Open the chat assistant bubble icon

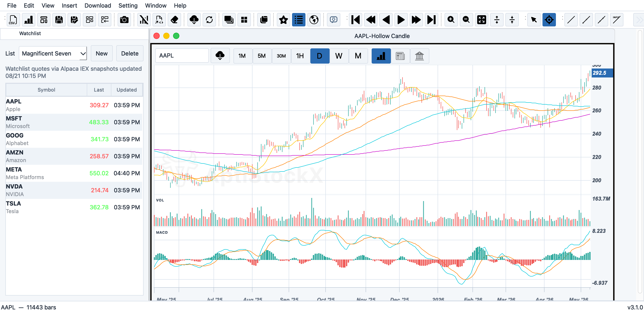(333, 20)
